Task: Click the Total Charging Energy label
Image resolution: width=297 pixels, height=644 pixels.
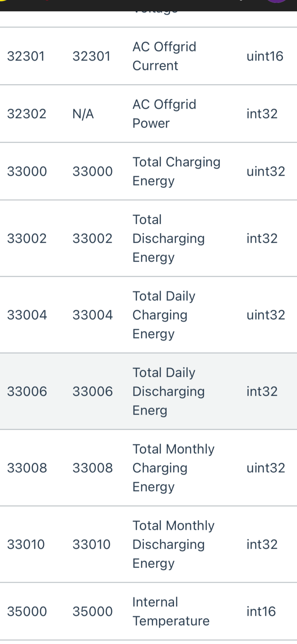Action: point(176,171)
